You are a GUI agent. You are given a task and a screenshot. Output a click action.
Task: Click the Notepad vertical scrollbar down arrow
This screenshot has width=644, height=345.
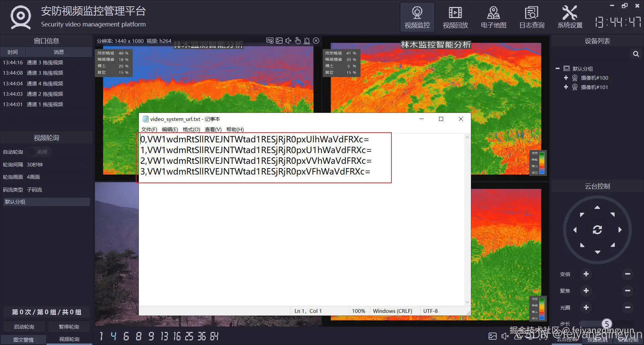tap(467, 302)
